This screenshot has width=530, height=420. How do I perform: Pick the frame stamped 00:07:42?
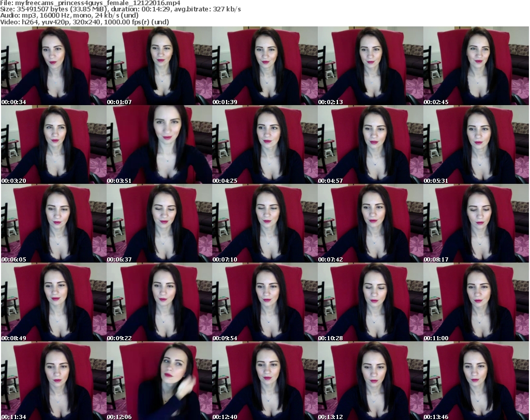point(370,223)
